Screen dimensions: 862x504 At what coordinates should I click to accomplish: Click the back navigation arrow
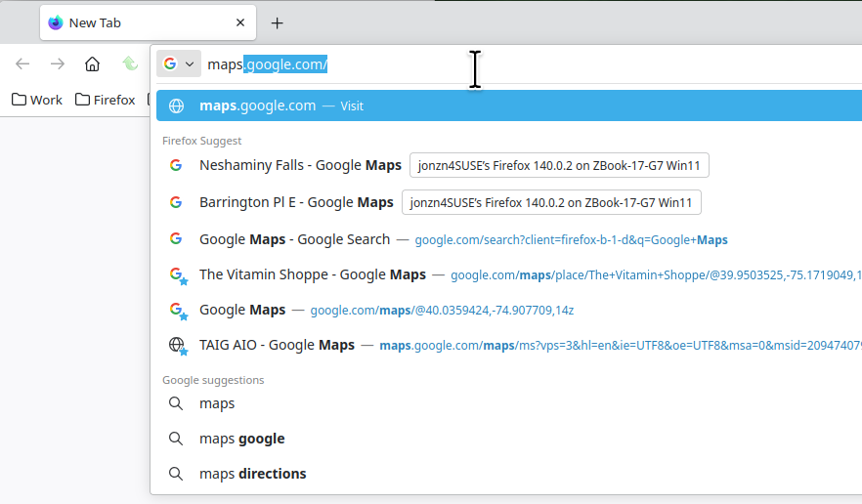pos(22,63)
